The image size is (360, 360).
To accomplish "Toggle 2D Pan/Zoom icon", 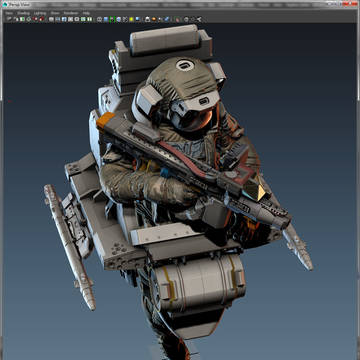I will pos(35,19).
